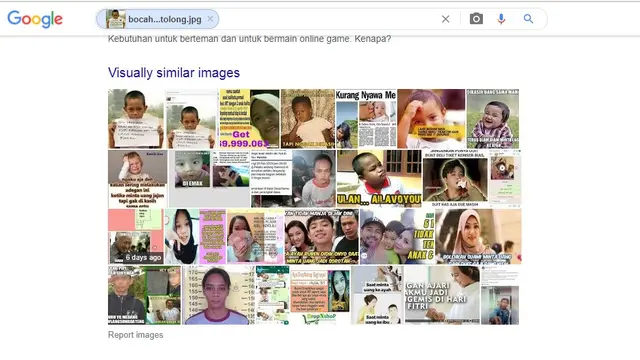
Task: Open second boy holding paper screenshot thumbnail
Action: pyautogui.click(x=191, y=119)
